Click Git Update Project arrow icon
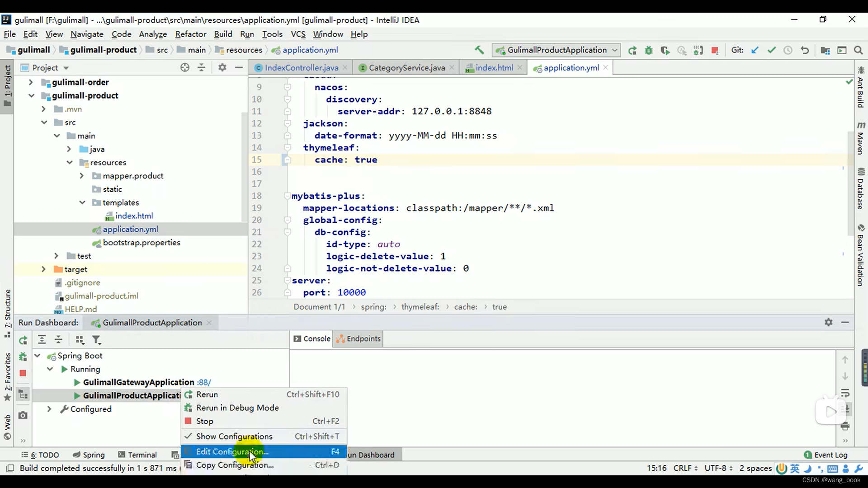 pos(755,50)
